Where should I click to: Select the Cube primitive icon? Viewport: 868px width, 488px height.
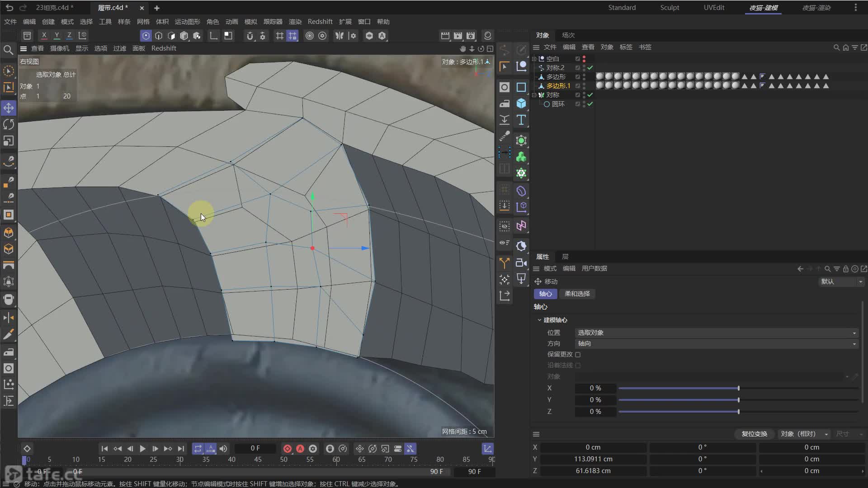pyautogui.click(x=521, y=103)
